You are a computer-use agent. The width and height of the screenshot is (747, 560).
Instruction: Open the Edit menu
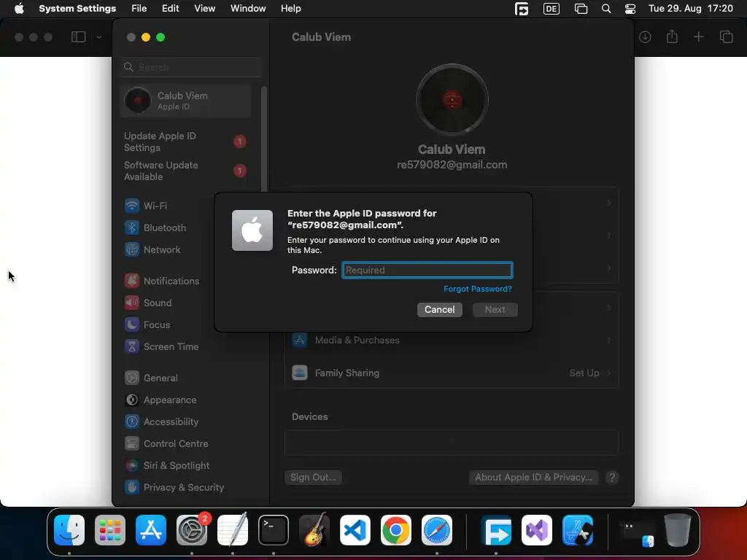(171, 9)
